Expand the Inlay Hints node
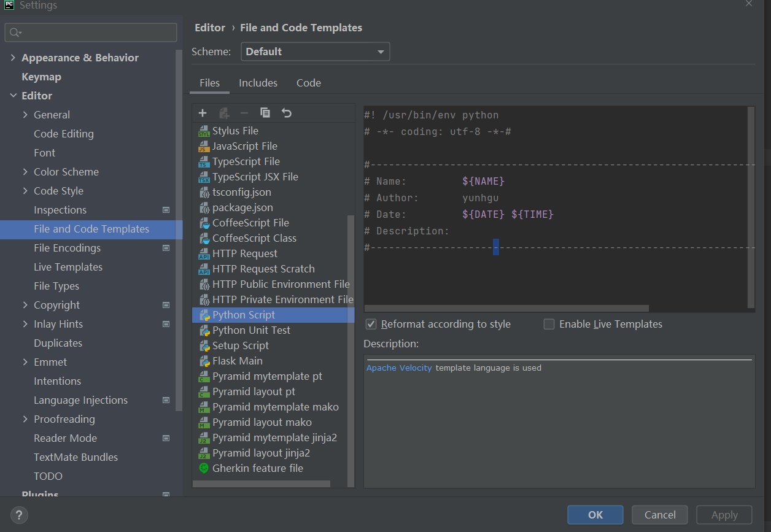This screenshot has height=532, width=771. [x=25, y=324]
